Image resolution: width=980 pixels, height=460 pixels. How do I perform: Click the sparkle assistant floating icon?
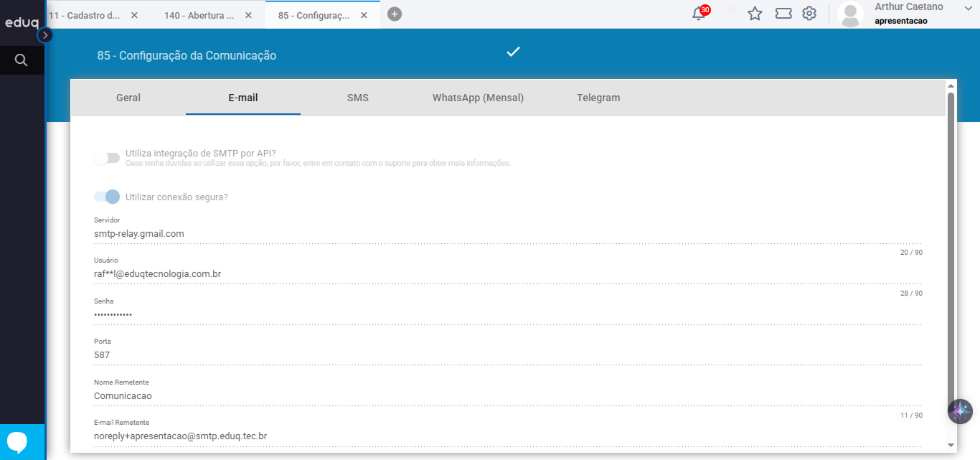[x=960, y=412]
